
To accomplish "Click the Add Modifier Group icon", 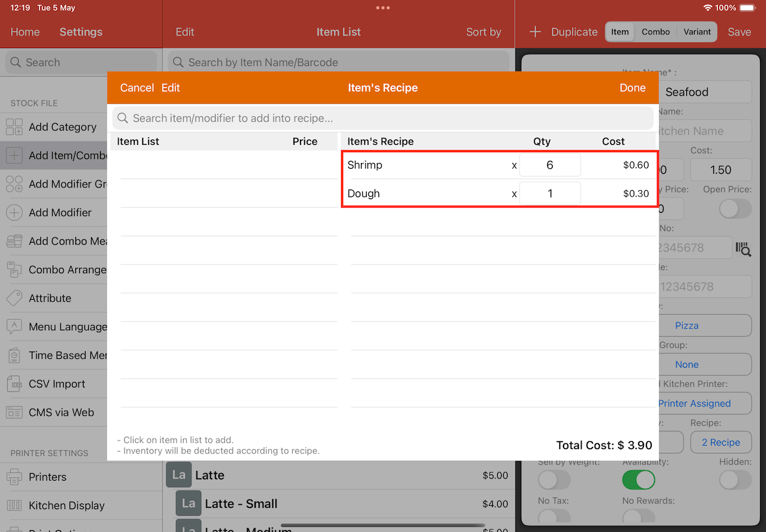I will (14, 184).
